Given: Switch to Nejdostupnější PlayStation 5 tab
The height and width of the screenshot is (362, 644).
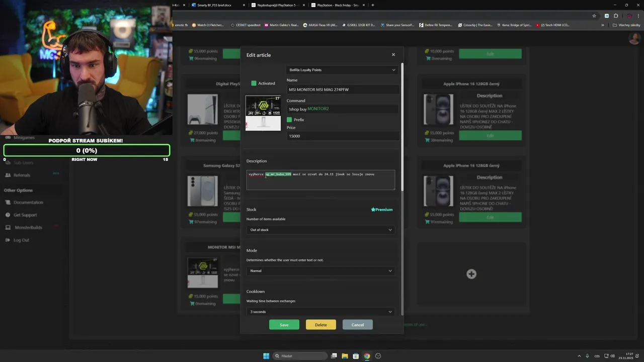Looking at the screenshot, I should click(x=278, y=5).
